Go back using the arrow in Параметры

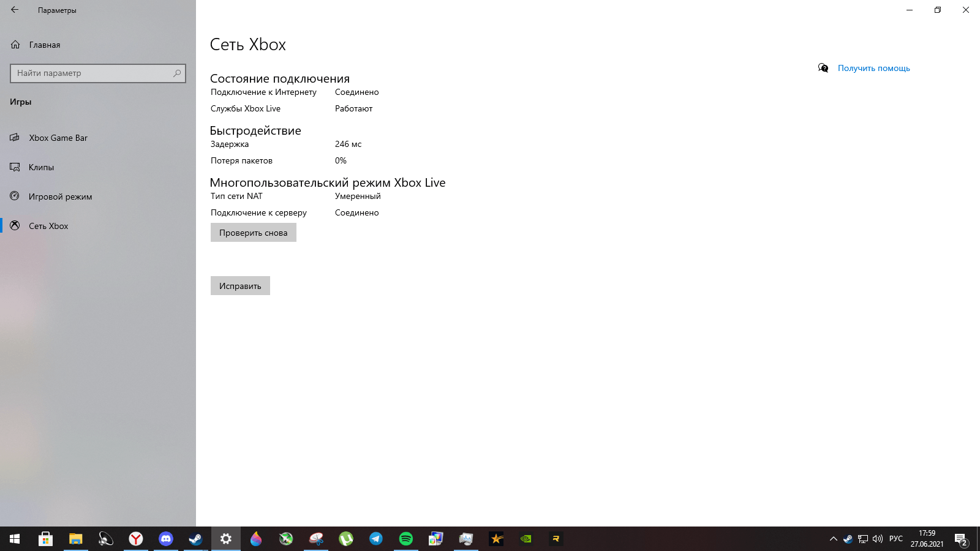pyautogui.click(x=15, y=10)
